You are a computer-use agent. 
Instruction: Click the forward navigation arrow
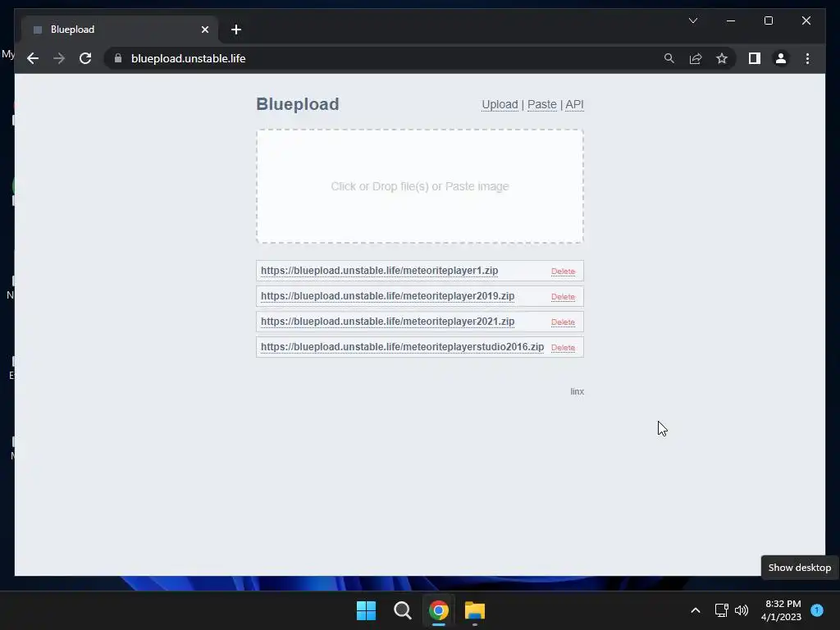59,58
